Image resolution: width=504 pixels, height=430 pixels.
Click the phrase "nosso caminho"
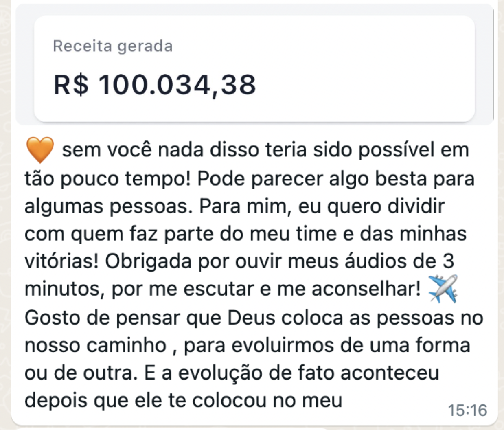[95, 345]
